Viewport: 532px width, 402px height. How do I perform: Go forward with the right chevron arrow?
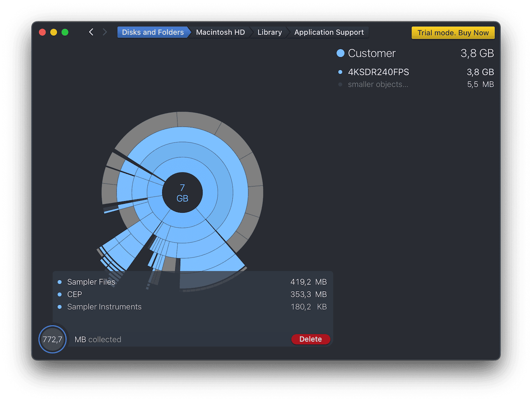tap(105, 32)
